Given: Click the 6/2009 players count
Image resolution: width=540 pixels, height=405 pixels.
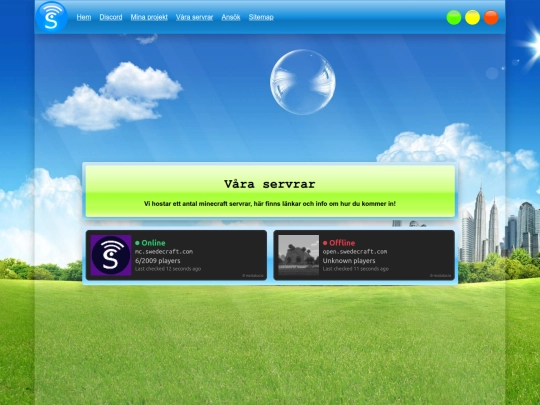Looking at the screenshot, I should [x=158, y=261].
